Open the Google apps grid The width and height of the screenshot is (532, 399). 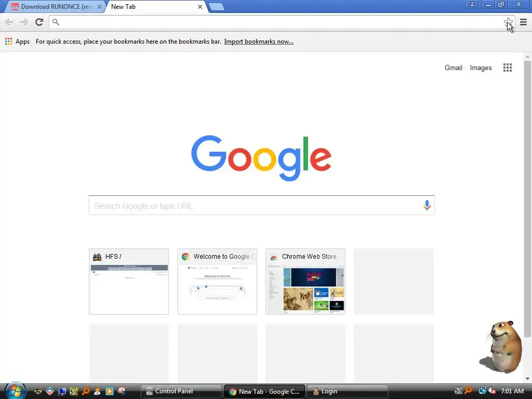click(507, 68)
